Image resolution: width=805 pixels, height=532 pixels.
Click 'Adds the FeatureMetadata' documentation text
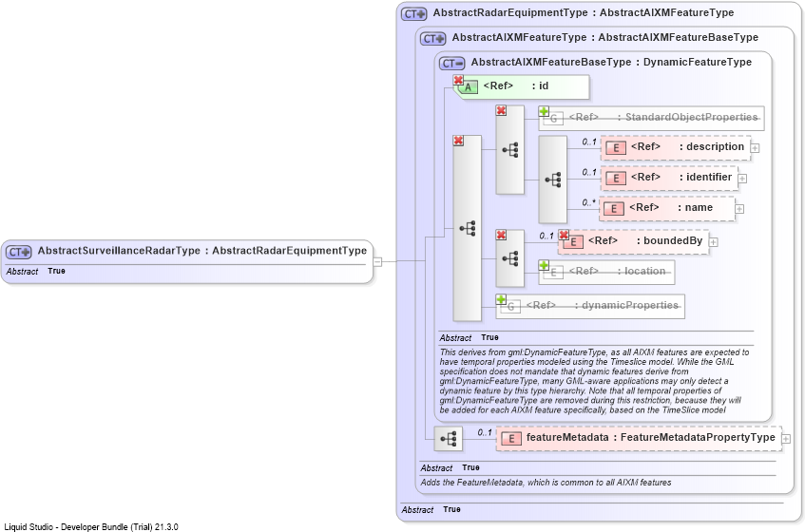pyautogui.click(x=546, y=483)
